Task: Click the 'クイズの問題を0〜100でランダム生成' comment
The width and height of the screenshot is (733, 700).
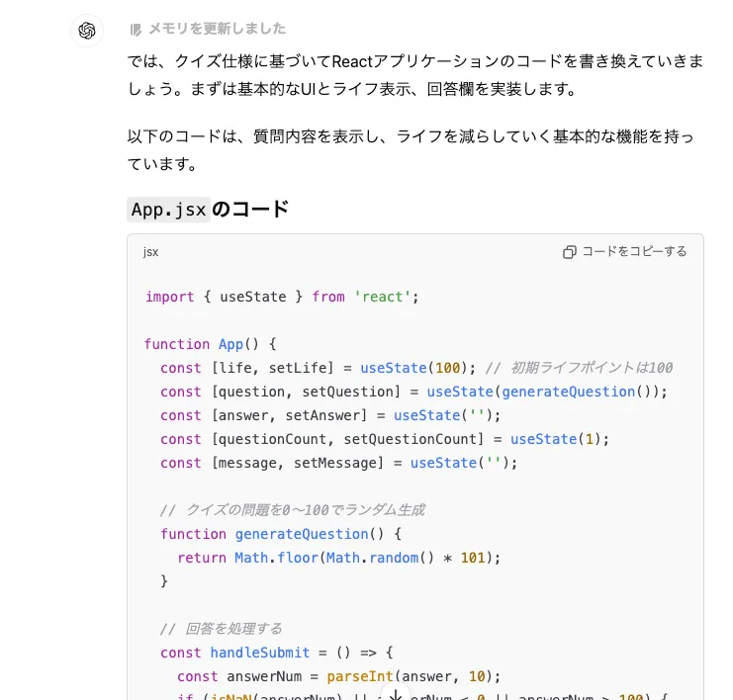Action: tap(292, 510)
